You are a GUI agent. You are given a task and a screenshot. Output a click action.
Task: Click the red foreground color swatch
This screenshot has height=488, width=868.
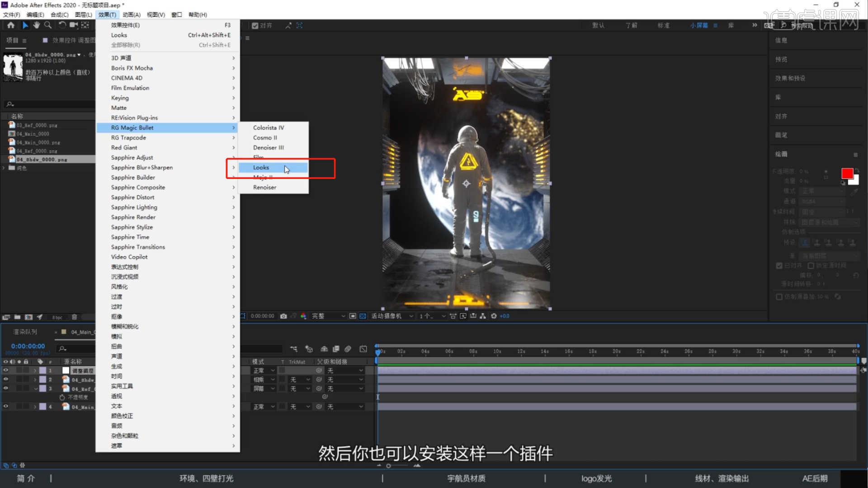click(x=847, y=174)
